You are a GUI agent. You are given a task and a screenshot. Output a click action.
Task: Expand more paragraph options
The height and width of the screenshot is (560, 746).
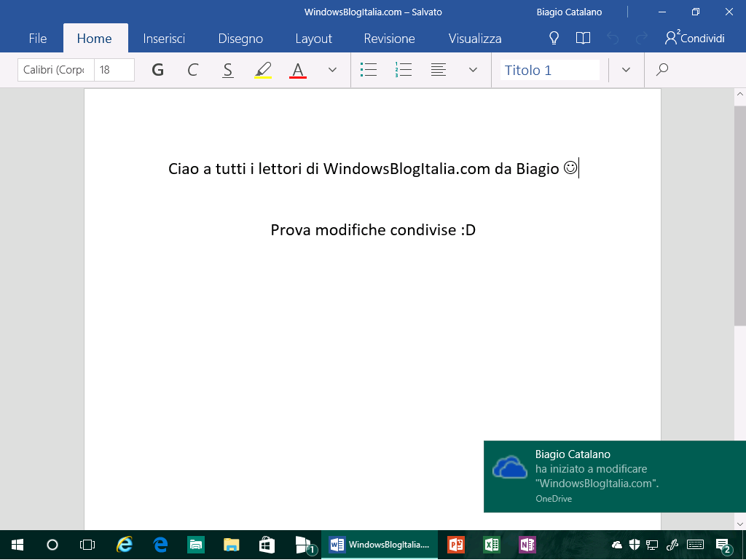473,70
